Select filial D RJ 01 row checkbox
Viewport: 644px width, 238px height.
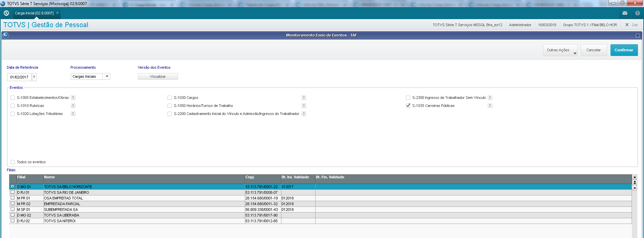click(x=13, y=192)
